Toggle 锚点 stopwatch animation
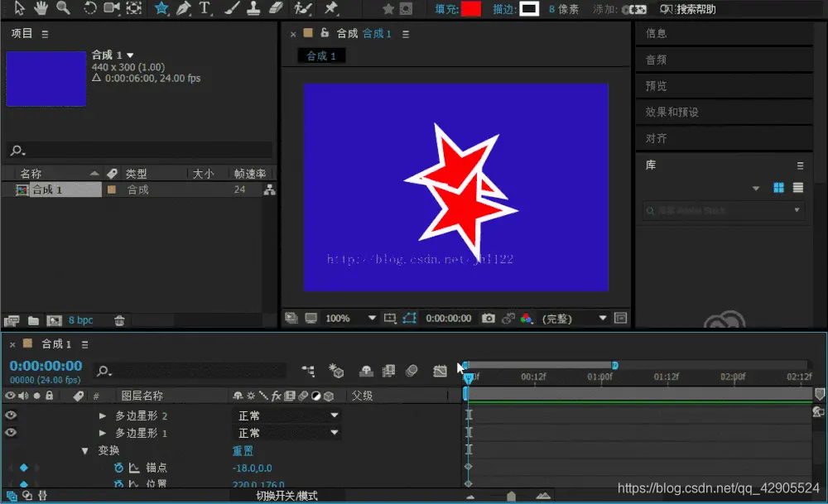Screen dimensions: 828x504 pos(118,468)
